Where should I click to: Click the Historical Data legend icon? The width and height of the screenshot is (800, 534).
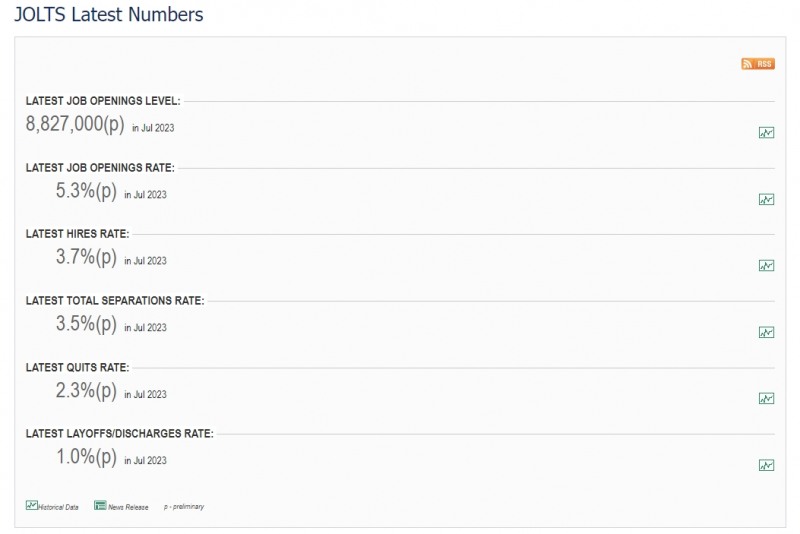pos(32,505)
